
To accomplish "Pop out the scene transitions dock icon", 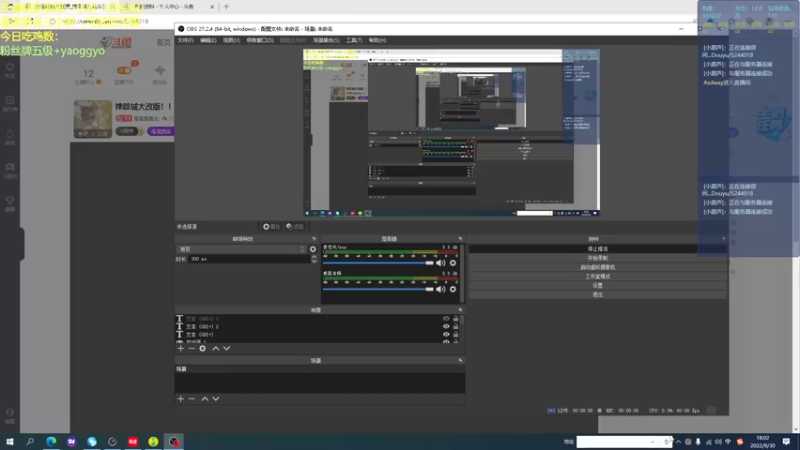I will click(x=314, y=239).
